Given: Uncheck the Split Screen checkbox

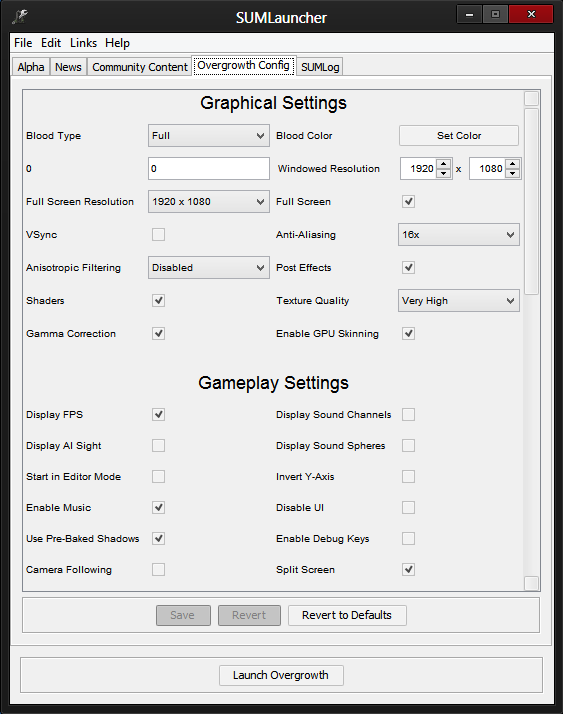Looking at the screenshot, I should [x=409, y=570].
